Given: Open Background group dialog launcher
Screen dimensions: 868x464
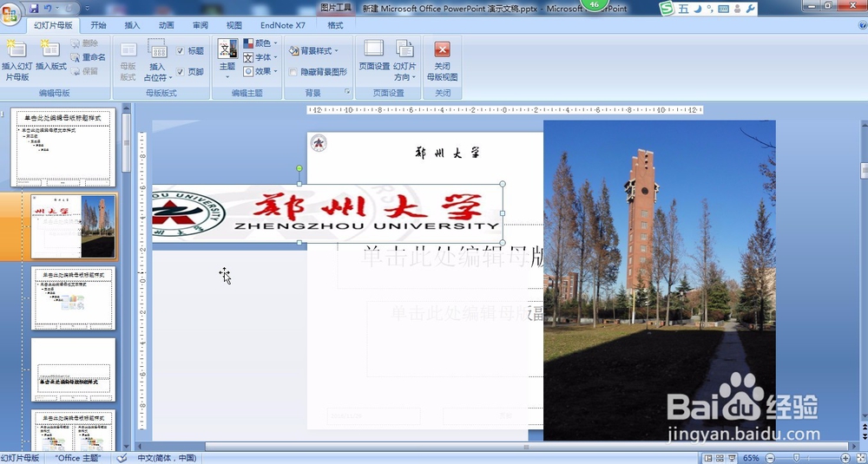Looking at the screenshot, I should (x=348, y=92).
